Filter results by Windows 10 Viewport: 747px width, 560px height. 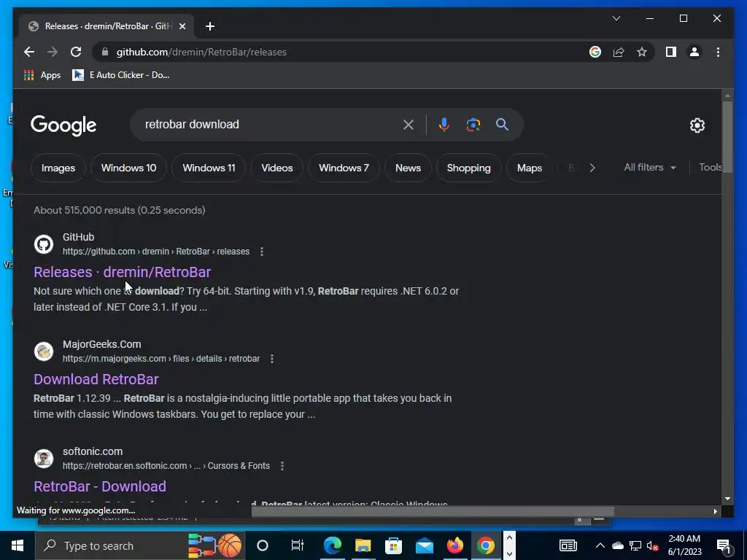[128, 168]
